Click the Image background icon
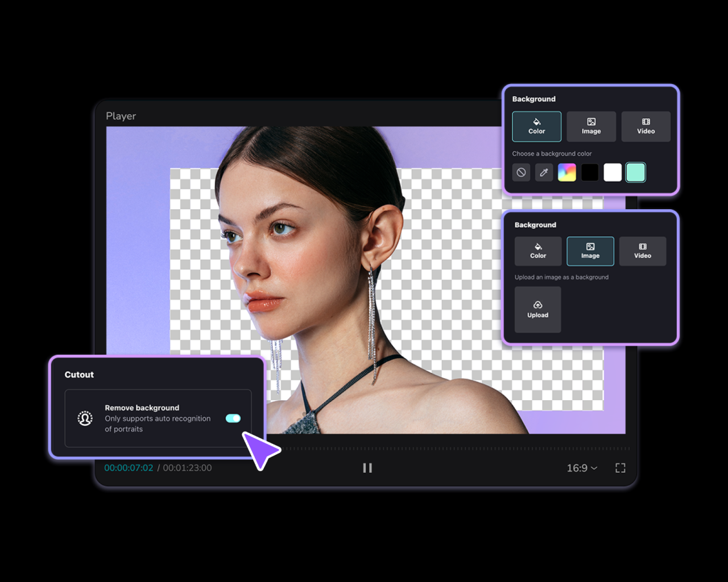The width and height of the screenshot is (728, 582). pyautogui.click(x=591, y=120)
